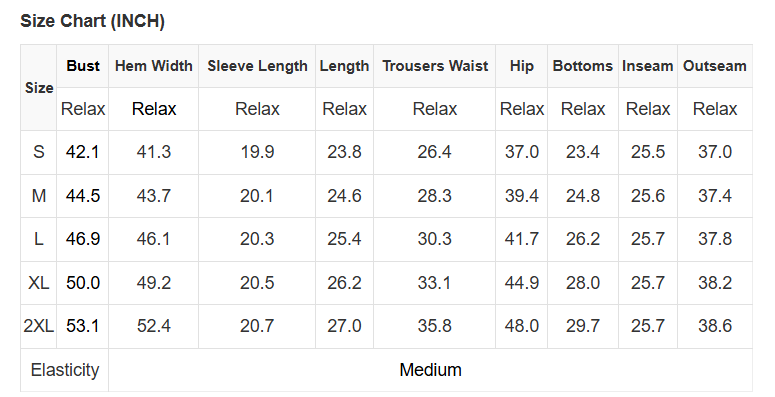Click the 2XL size row label
The width and height of the screenshot is (775, 397).
click(39, 326)
